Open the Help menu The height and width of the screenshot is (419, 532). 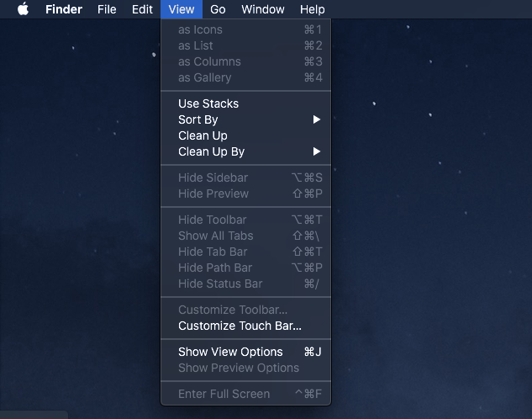coord(312,9)
